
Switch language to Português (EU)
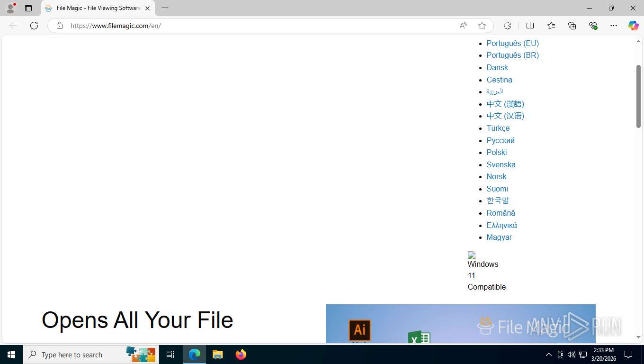512,43
